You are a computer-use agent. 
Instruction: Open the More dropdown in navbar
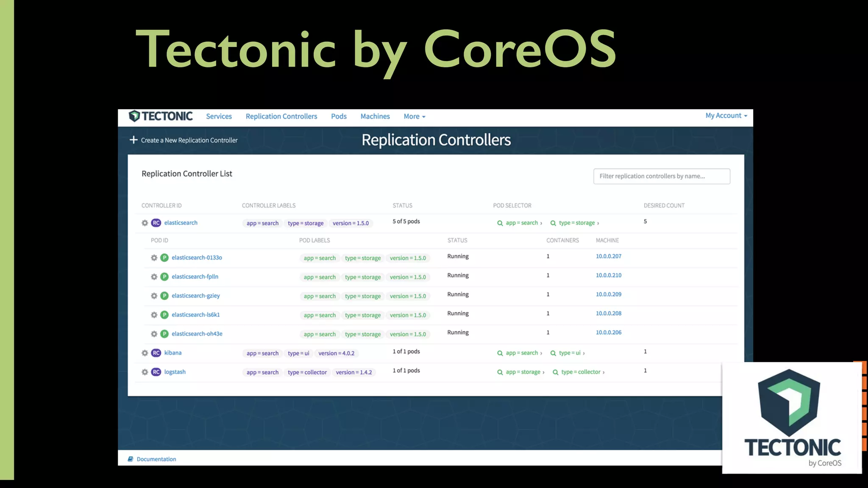click(415, 116)
